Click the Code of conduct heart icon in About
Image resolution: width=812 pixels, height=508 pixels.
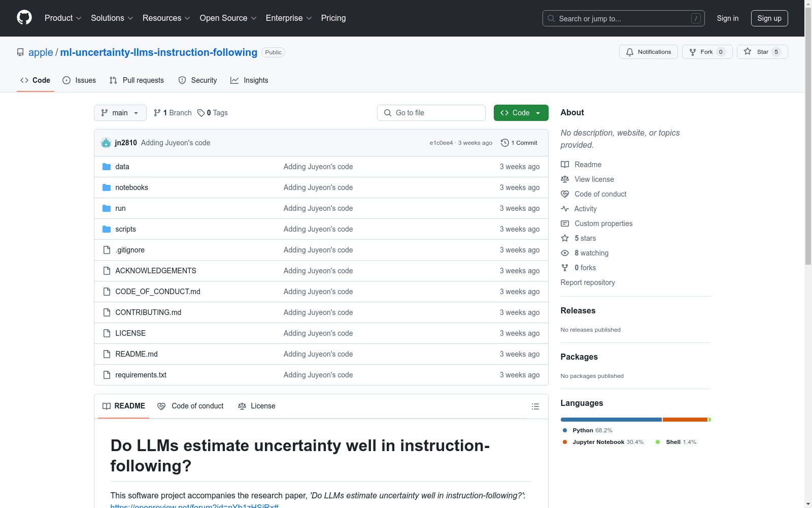(565, 194)
